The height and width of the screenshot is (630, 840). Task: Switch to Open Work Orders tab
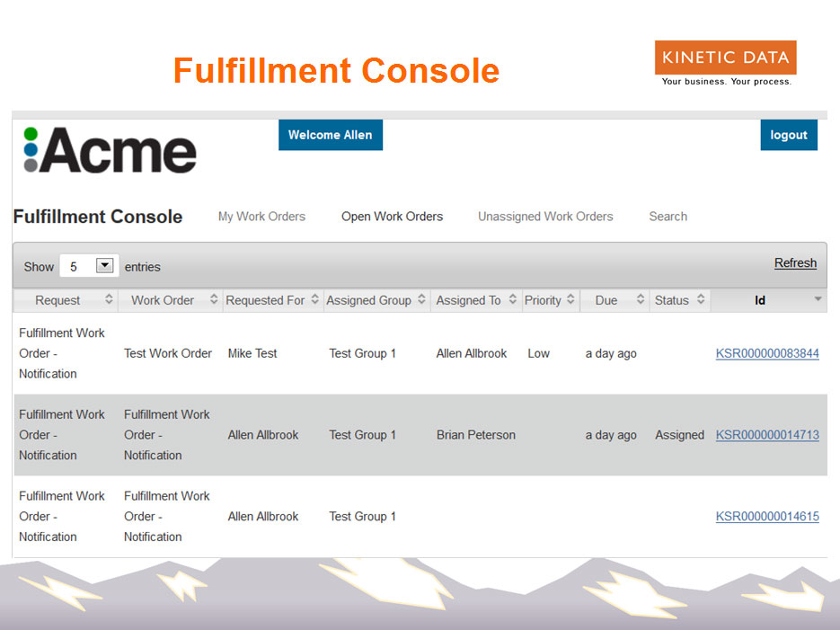(x=392, y=217)
